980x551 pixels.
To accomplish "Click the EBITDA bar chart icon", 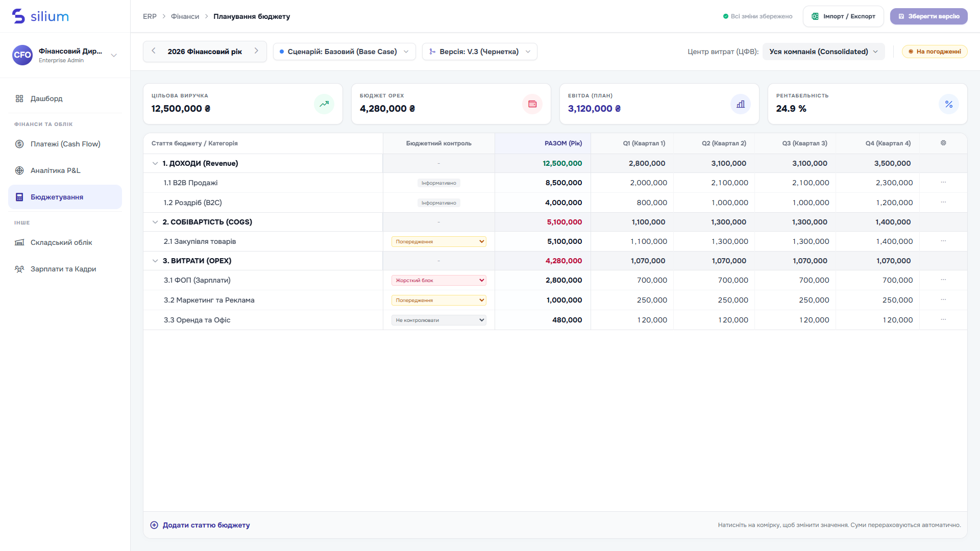I will click(x=741, y=104).
